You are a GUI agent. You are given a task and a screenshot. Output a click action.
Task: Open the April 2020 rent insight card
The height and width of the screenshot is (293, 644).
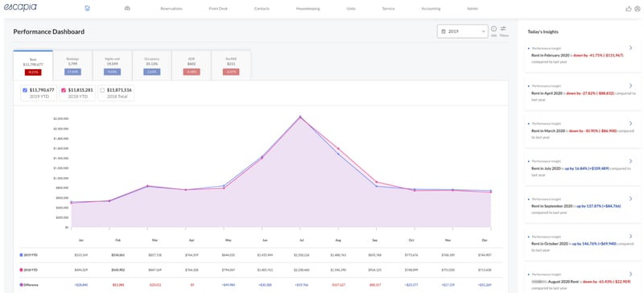tap(582, 94)
